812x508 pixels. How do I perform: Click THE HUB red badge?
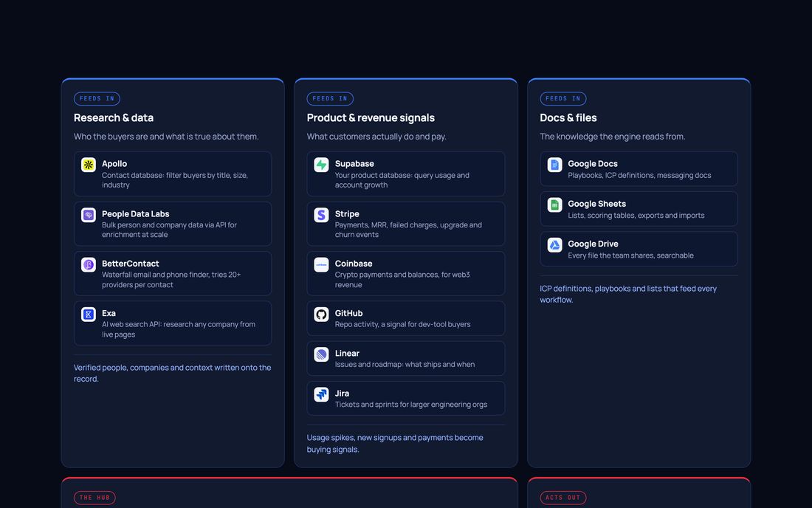coord(94,498)
